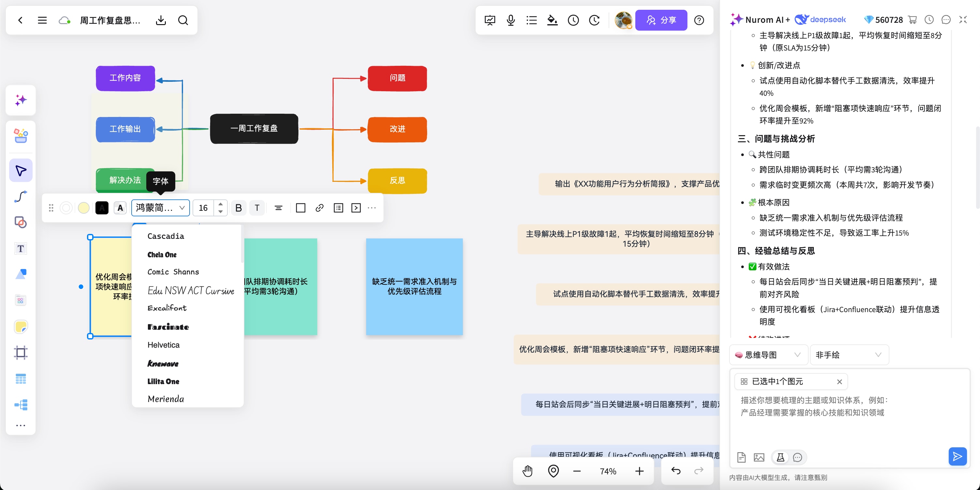Select the connector line tool

point(21,196)
